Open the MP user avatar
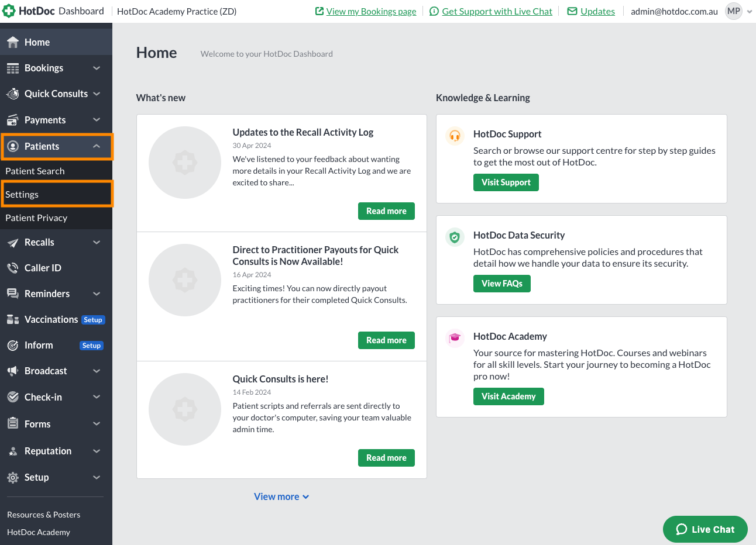The height and width of the screenshot is (545, 756). (734, 11)
